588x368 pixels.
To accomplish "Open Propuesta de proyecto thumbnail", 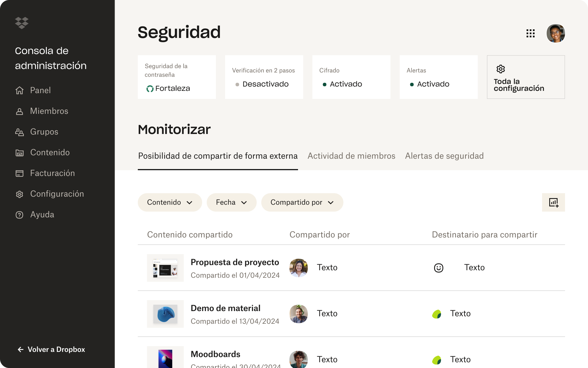I will 165,268.
